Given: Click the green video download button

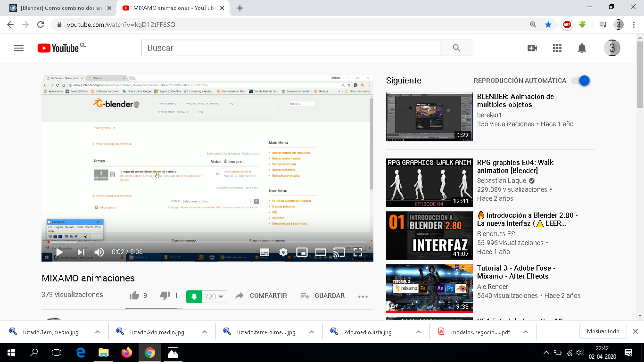Looking at the screenshot, I should (x=194, y=296).
